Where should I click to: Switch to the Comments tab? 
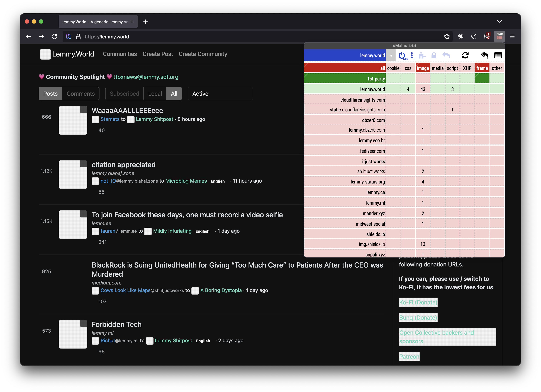pos(81,94)
